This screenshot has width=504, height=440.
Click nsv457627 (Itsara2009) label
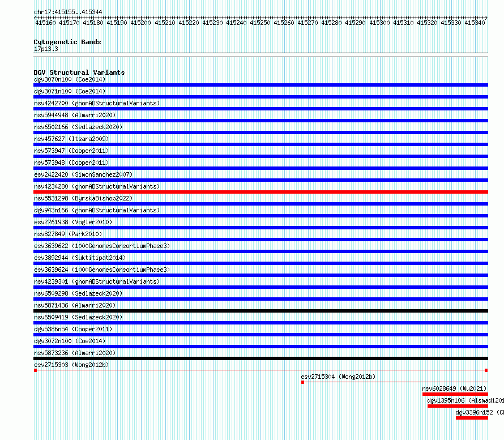[x=71, y=139]
